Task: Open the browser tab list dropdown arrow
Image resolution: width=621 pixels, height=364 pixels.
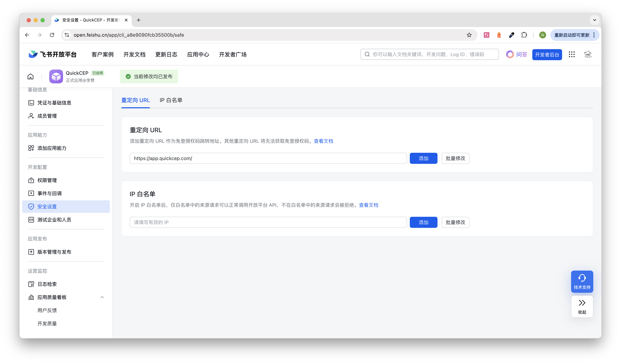Action: 594,20
